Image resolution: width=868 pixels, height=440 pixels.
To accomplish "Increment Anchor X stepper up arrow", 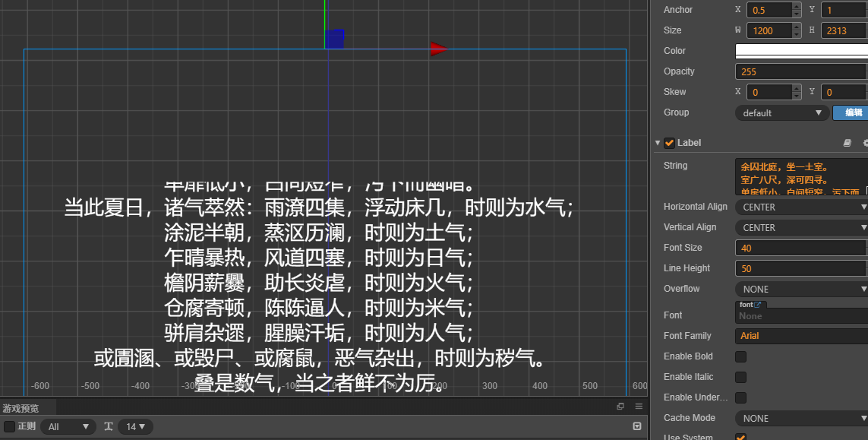I will [x=797, y=6].
